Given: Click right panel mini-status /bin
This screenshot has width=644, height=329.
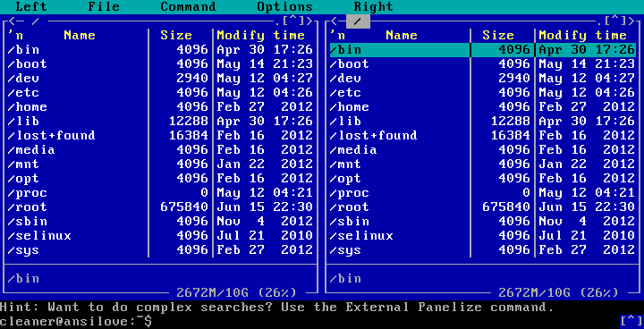Looking at the screenshot, I should point(345,279).
